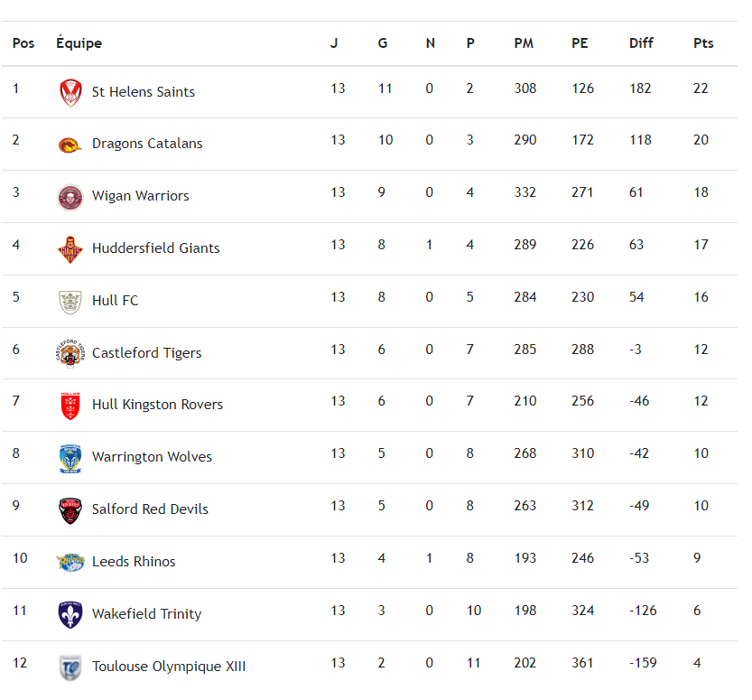Click the Leeds Rhinos logo icon
The height and width of the screenshot is (700, 752).
click(x=70, y=562)
